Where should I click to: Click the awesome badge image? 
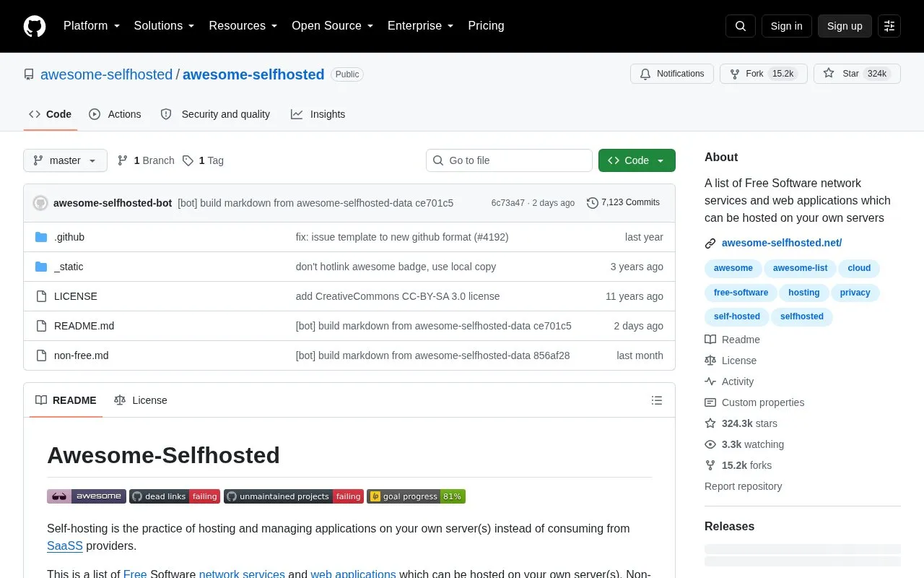(87, 496)
